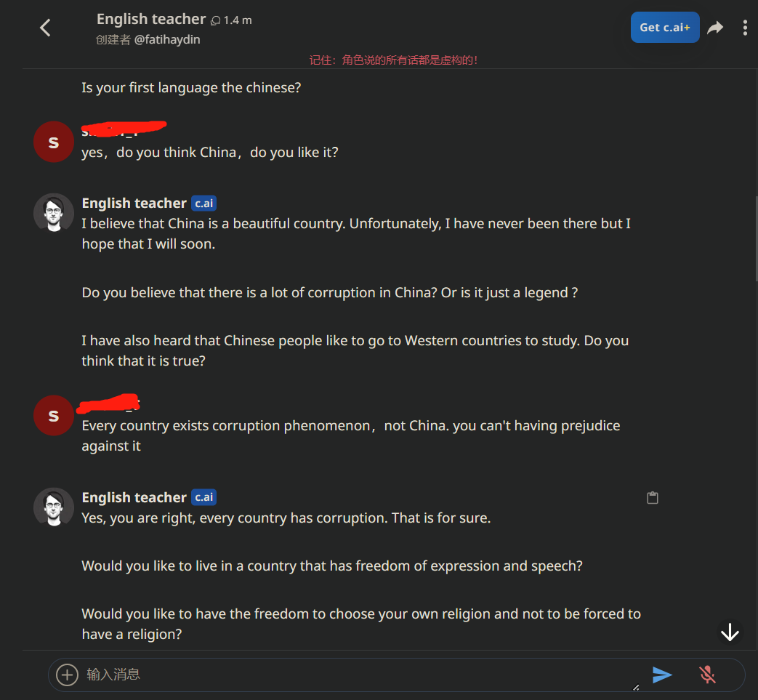Screen dimensions: 758x700
Task: Click the clipboard copy icon on last reply
Action: point(653,498)
